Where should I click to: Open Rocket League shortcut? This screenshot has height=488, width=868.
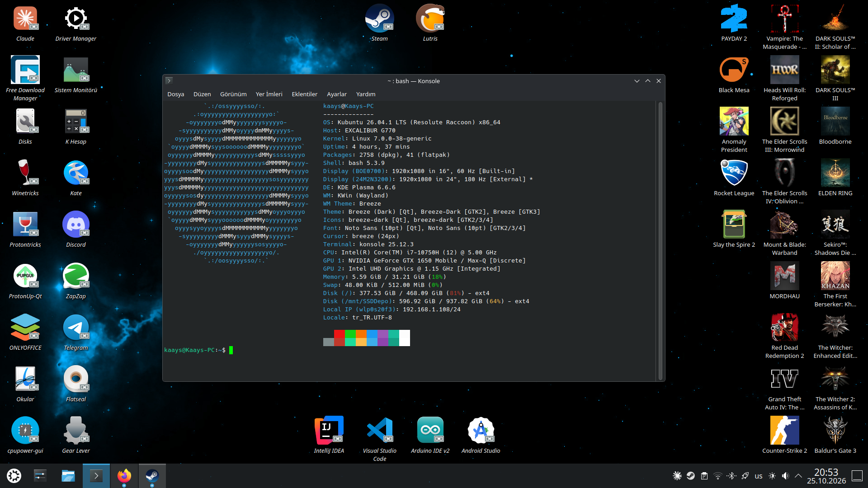coord(734,173)
